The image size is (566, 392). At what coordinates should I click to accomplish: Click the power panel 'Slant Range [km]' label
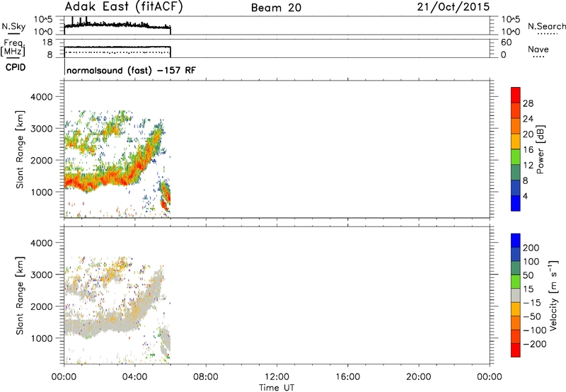pos(20,149)
